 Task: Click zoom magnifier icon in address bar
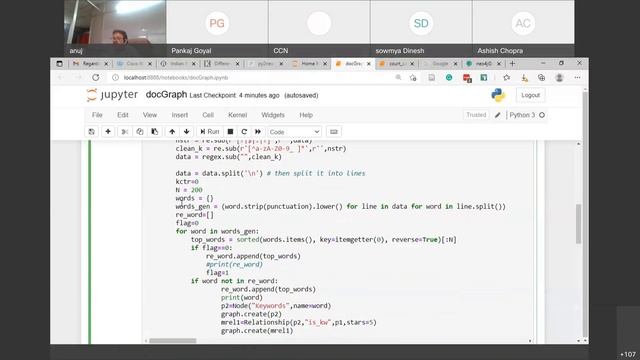point(398,78)
